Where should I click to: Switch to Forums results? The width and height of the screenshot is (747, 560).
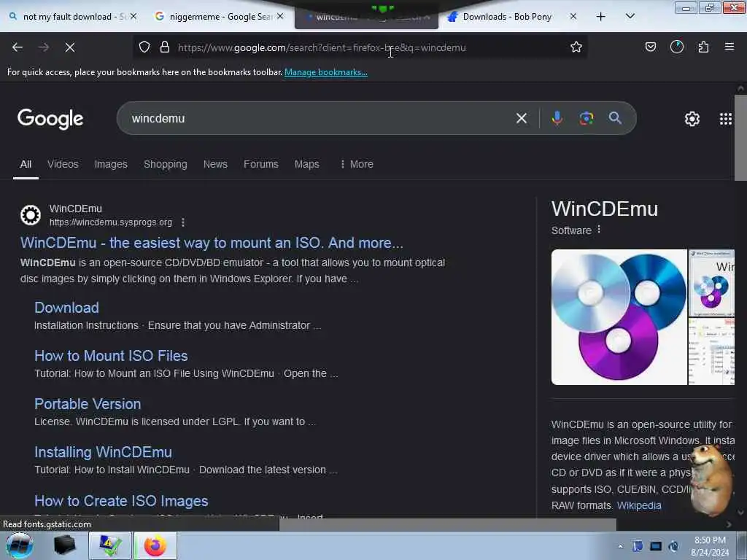261,164
